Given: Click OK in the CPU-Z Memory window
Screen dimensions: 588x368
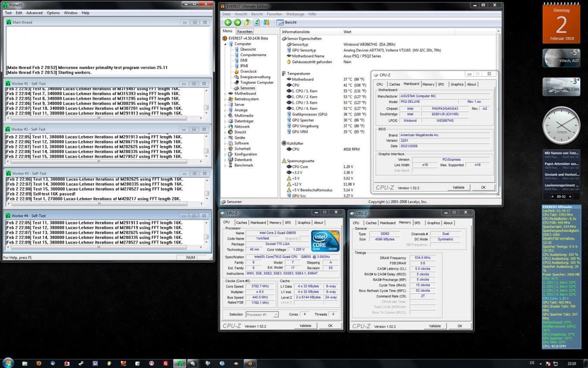Looking at the screenshot, I should coord(460,326).
